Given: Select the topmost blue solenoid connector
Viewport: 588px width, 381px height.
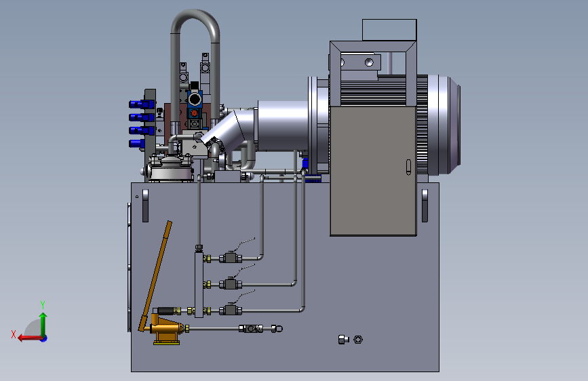Looking at the screenshot, I should point(142,104).
